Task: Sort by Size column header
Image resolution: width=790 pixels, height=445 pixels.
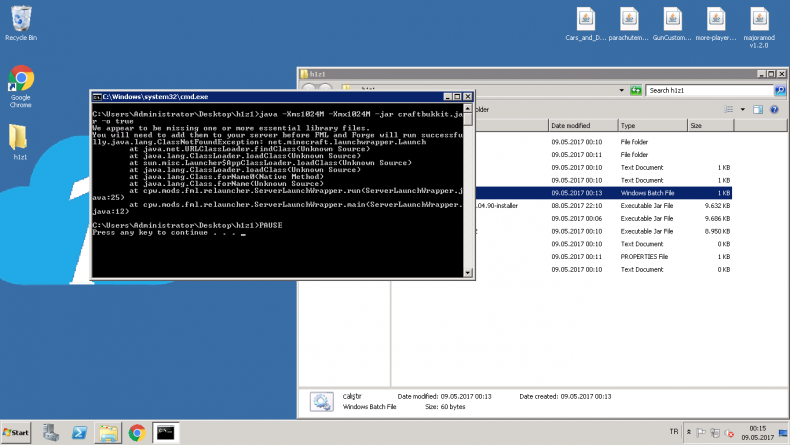Action: click(x=710, y=125)
